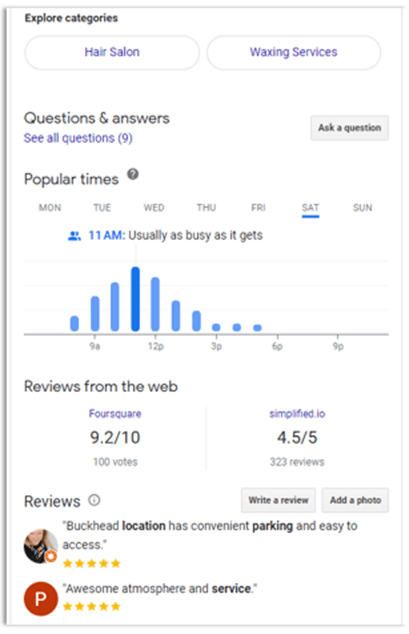
Task: Click the Ask a question button
Action: coord(350,128)
